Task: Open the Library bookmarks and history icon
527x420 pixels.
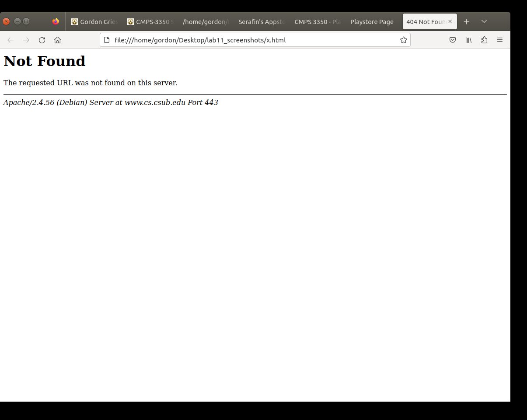Action: tap(468, 40)
